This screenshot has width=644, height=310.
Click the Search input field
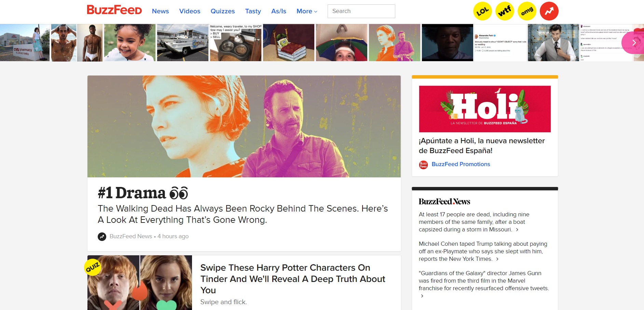click(361, 11)
